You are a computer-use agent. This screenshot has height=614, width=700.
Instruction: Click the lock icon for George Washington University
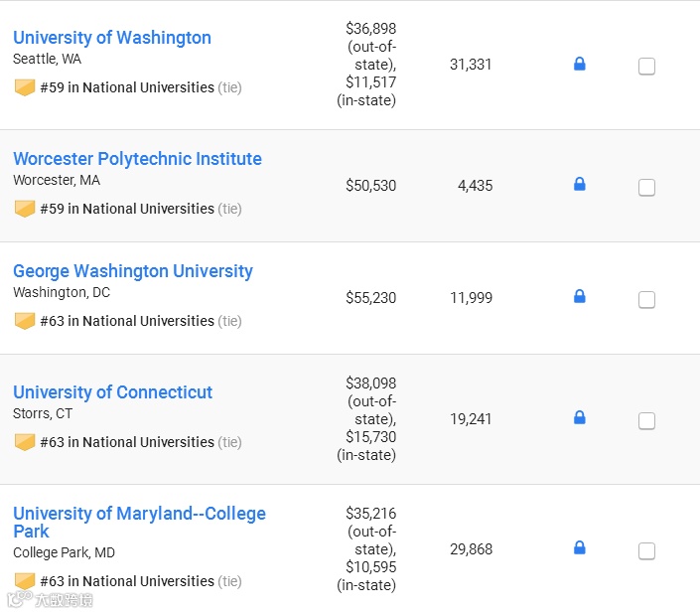[x=580, y=297]
